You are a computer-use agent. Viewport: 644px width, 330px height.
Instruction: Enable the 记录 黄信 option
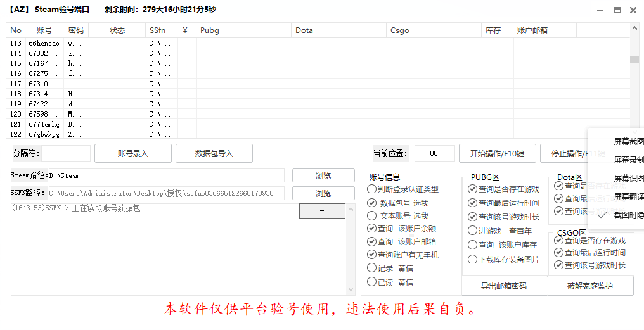[x=390, y=269]
